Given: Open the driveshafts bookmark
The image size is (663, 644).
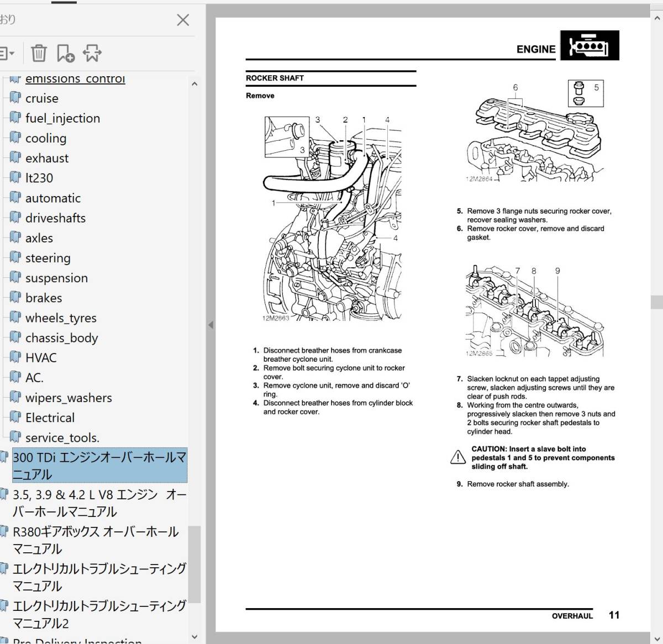Looking at the screenshot, I should point(55,218).
